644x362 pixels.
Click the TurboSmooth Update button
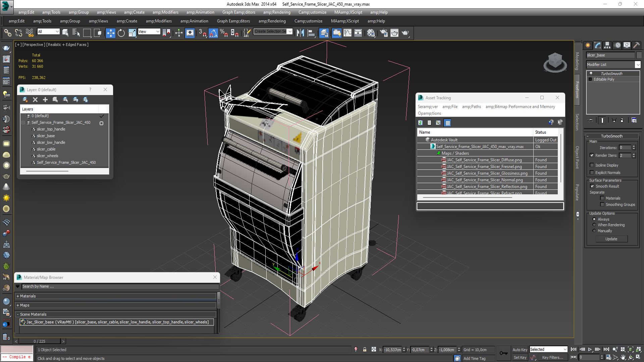click(x=611, y=239)
